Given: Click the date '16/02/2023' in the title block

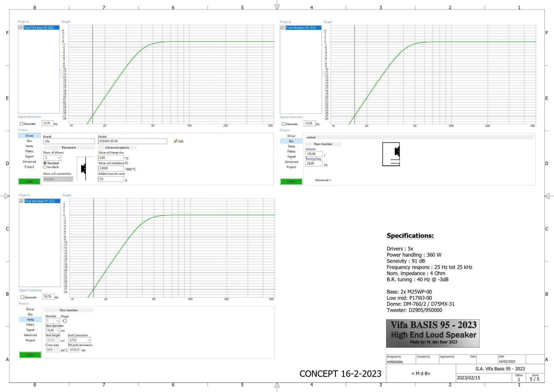Looking at the screenshot, I should pos(507,361).
